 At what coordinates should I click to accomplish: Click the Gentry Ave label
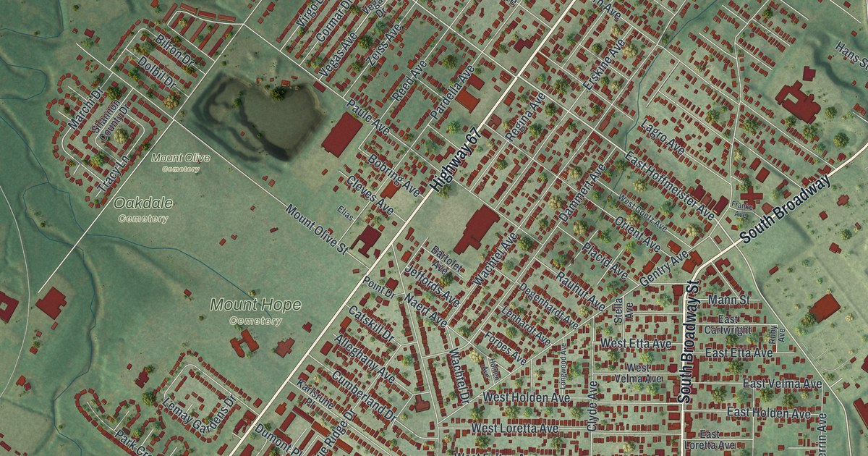click(665, 269)
